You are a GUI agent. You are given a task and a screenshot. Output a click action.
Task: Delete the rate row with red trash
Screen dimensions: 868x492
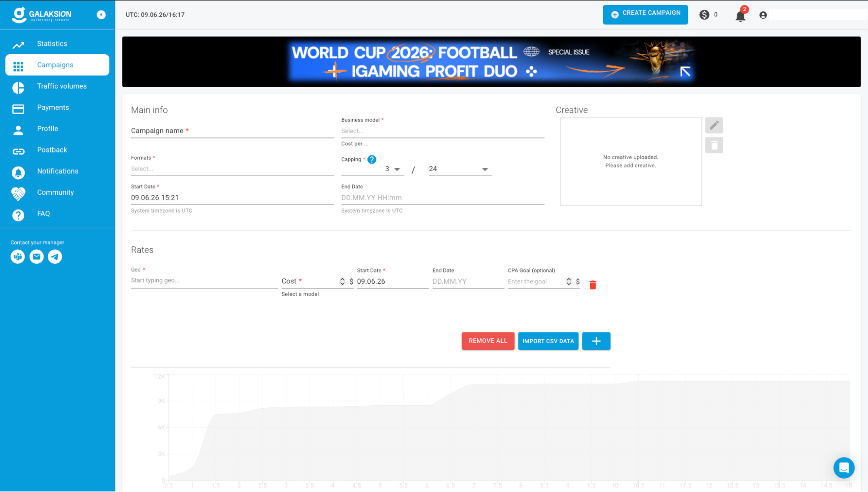point(593,285)
